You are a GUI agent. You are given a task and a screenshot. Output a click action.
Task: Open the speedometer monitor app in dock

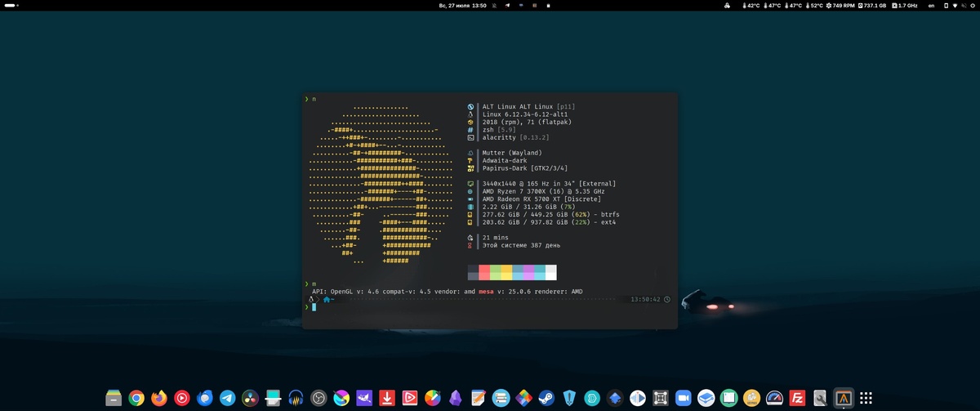pos(773,398)
